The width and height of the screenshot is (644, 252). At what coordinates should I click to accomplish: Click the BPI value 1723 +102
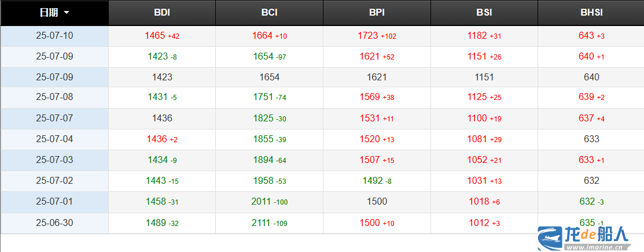tap(377, 36)
